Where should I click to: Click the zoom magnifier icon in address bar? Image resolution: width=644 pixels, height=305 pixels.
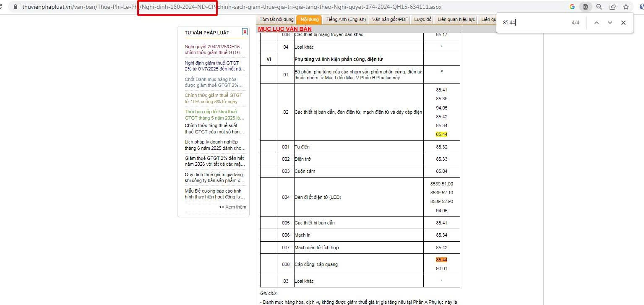point(599,7)
